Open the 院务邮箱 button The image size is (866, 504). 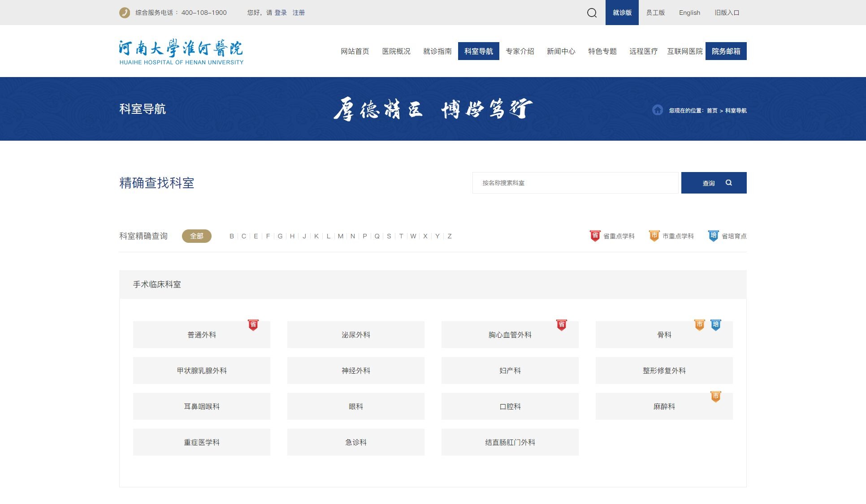(726, 51)
